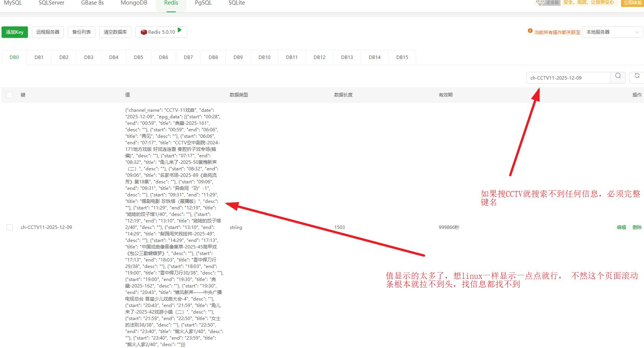This screenshot has height=348, width=644.
Task: Open the GBase 8s tab
Action: point(93,3)
